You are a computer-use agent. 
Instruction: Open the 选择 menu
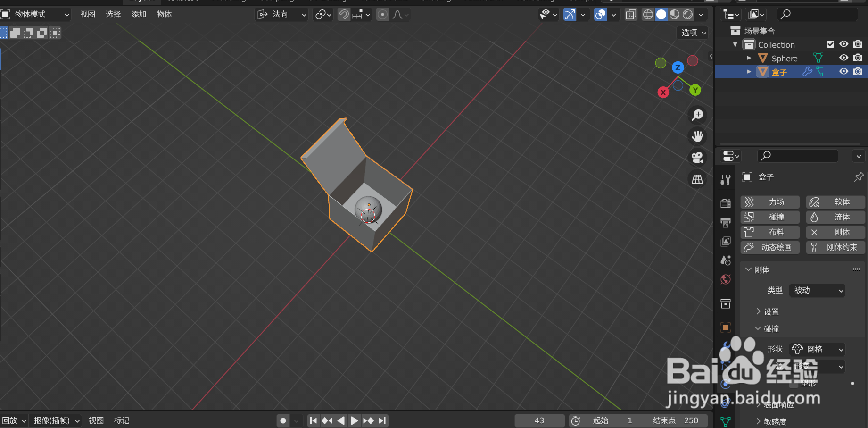tap(113, 15)
